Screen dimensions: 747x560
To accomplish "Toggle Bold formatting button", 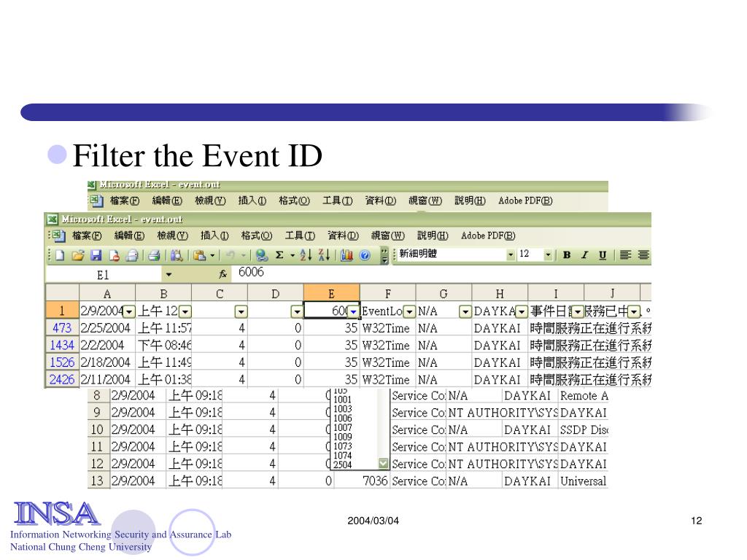I will pyautogui.click(x=567, y=255).
